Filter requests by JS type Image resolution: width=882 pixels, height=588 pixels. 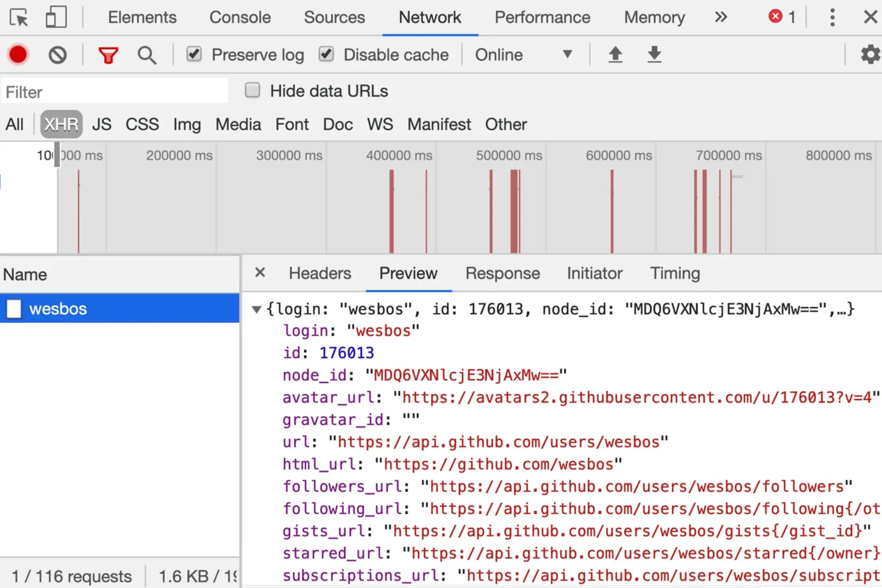tap(102, 124)
